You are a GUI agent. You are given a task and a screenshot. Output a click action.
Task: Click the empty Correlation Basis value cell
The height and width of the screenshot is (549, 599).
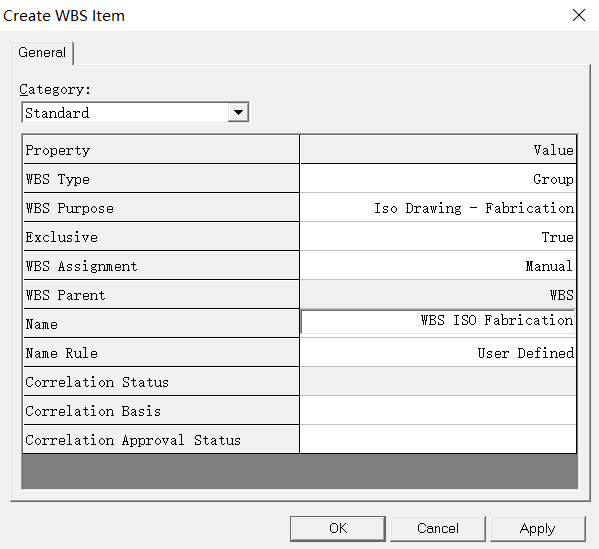[438, 411]
